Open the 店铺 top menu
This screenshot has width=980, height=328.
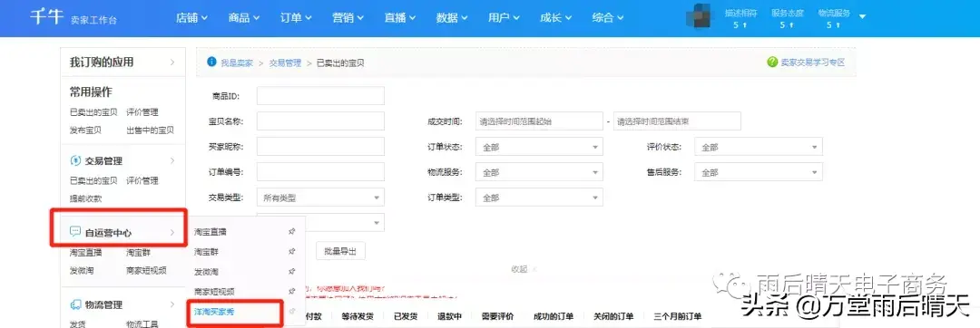191,17
